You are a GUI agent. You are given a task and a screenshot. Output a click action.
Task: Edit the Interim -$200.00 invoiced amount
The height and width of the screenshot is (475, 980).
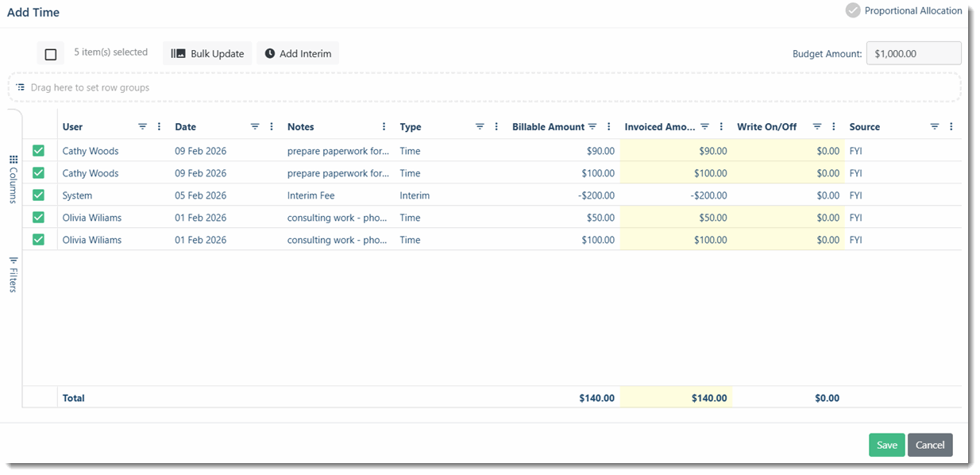[x=675, y=195]
